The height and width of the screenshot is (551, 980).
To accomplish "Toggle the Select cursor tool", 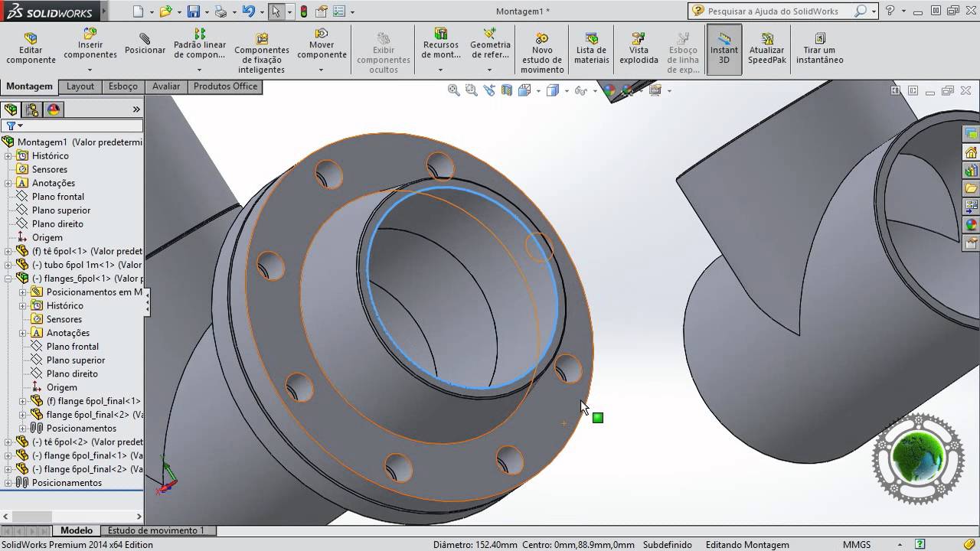I will [276, 11].
